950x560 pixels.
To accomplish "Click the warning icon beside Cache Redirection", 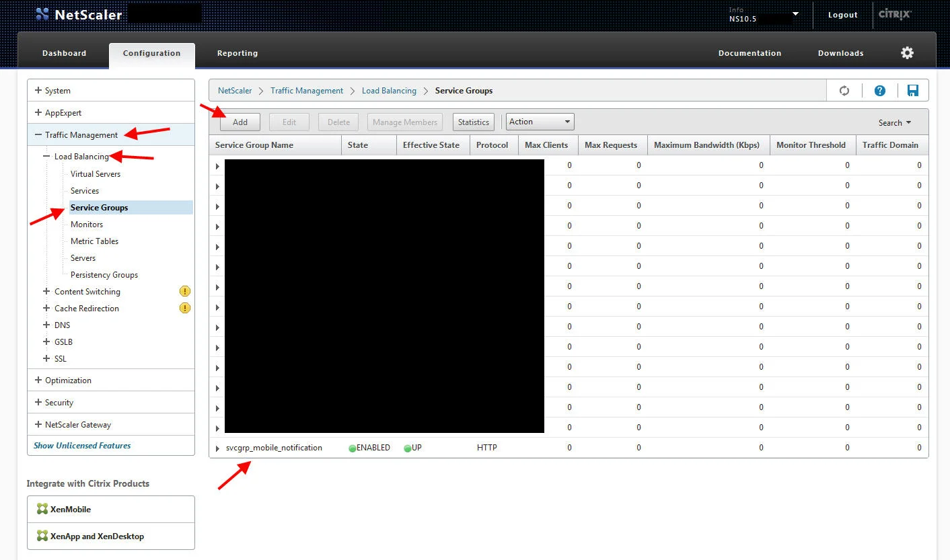I will pyautogui.click(x=185, y=308).
